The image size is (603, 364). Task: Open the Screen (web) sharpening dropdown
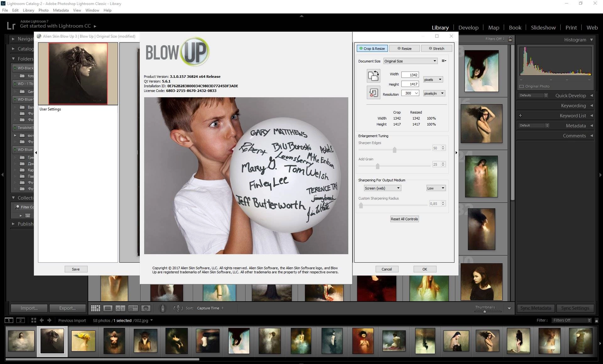382,188
